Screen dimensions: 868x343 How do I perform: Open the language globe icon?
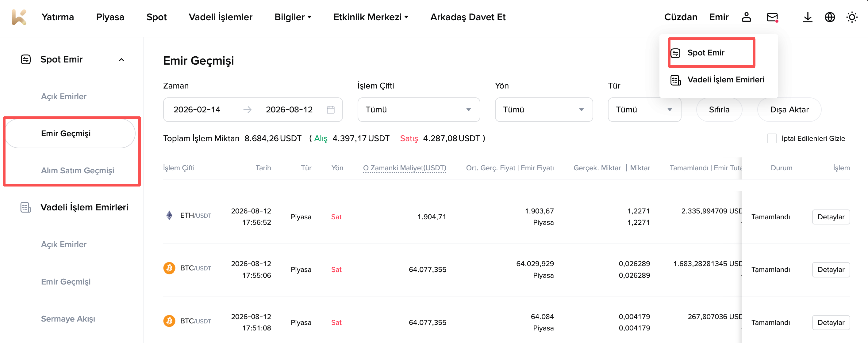(830, 17)
